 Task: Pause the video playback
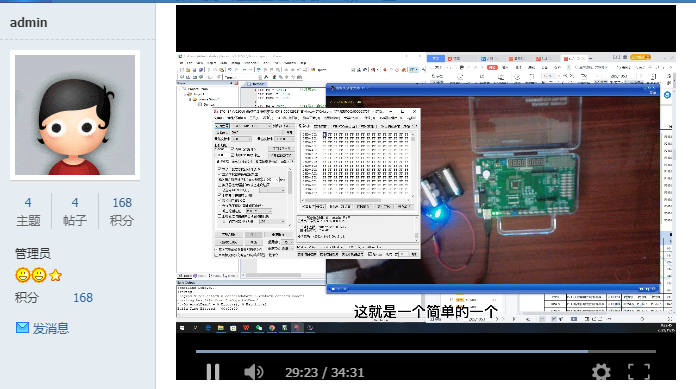point(213,372)
